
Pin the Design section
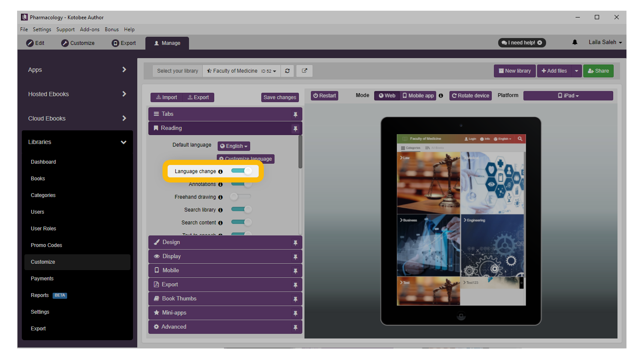click(295, 243)
